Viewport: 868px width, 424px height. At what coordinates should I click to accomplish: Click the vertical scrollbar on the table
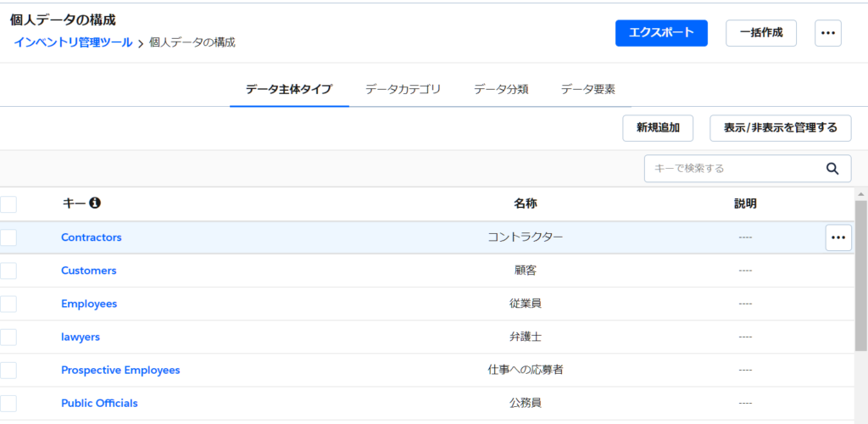[860, 280]
